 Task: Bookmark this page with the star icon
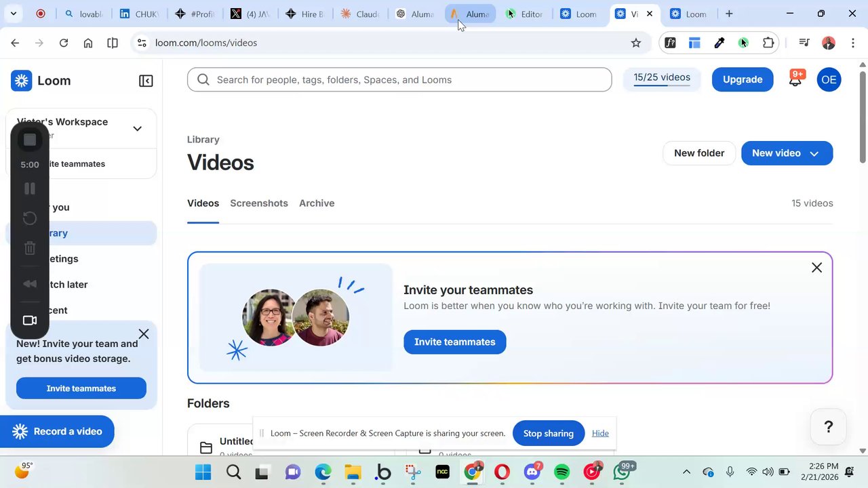pyautogui.click(x=636, y=43)
